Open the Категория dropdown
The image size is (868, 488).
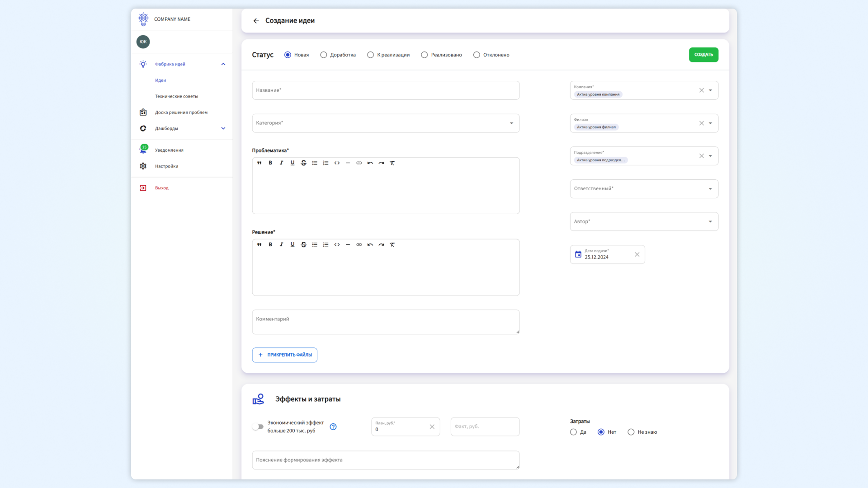pyautogui.click(x=386, y=123)
